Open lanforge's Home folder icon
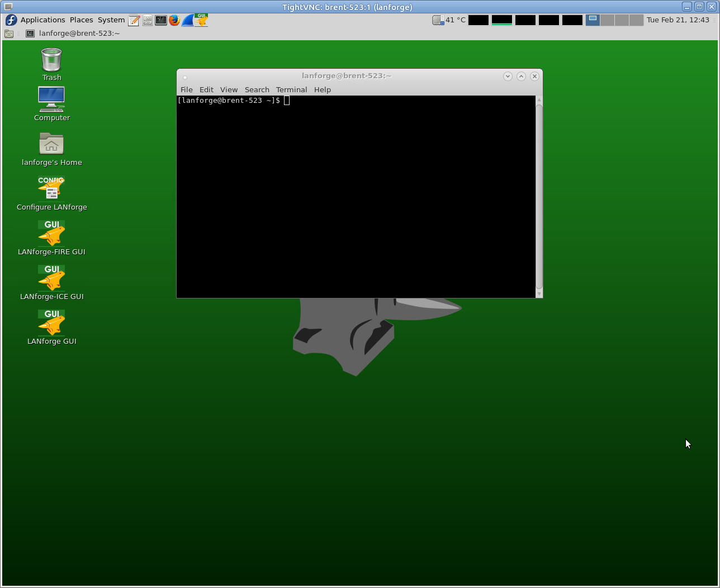Image resolution: width=720 pixels, height=588 pixels. coord(51,149)
